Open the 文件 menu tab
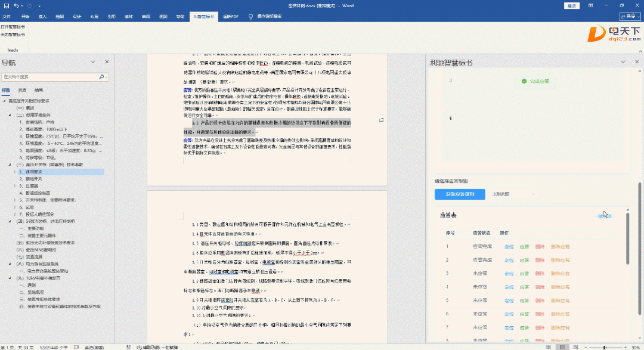The image size is (644, 350). click(x=7, y=17)
